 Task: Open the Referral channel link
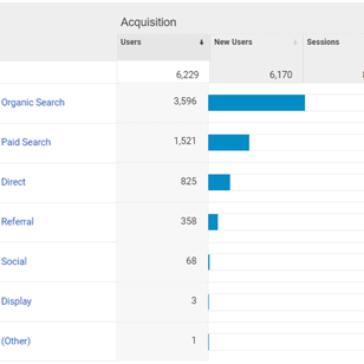[x=17, y=222]
